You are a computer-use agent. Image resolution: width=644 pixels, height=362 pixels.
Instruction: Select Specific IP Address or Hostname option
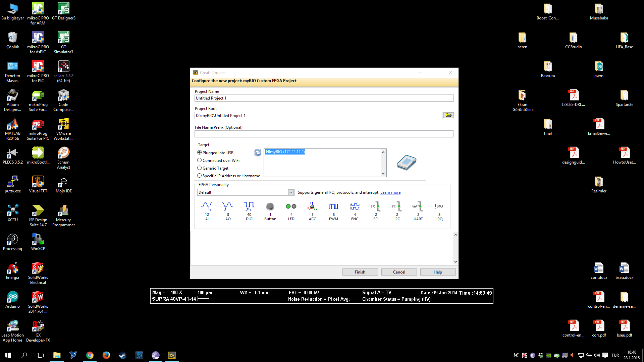coord(228,176)
